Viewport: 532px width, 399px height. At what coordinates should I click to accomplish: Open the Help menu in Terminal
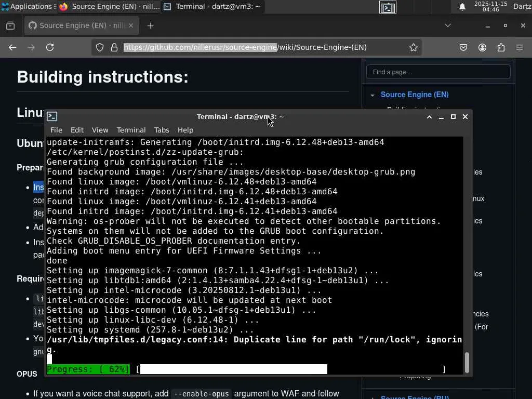coord(185,130)
